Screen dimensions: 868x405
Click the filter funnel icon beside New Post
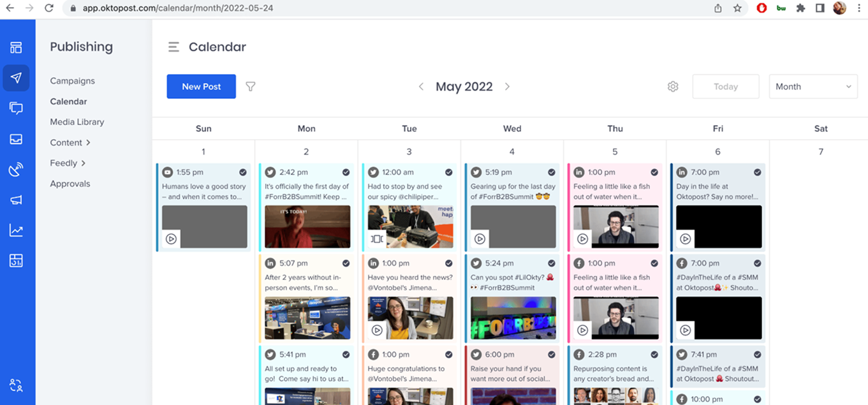[x=251, y=87]
